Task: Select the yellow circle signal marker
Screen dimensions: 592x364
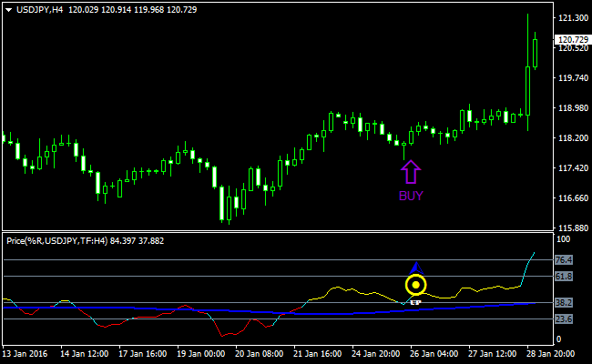Action: (x=415, y=285)
